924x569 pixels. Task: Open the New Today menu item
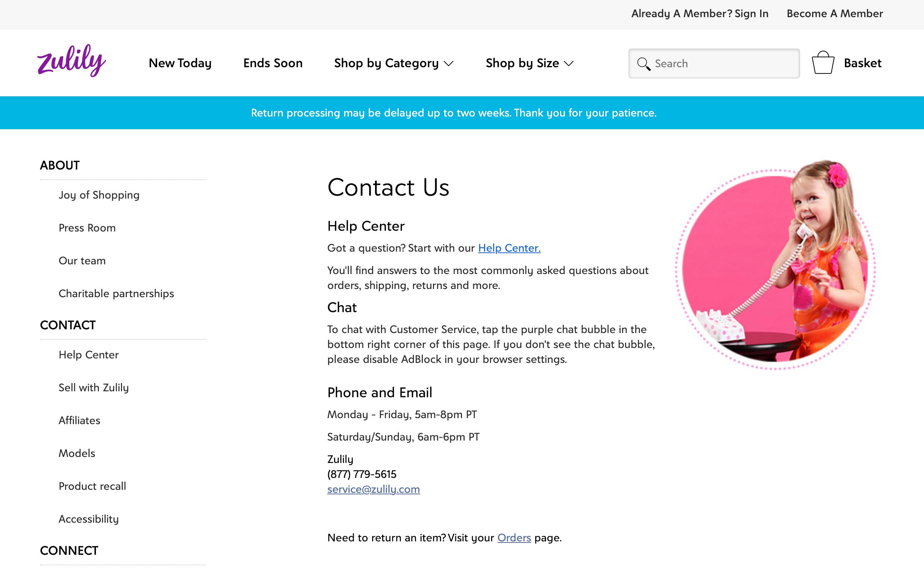pos(180,63)
